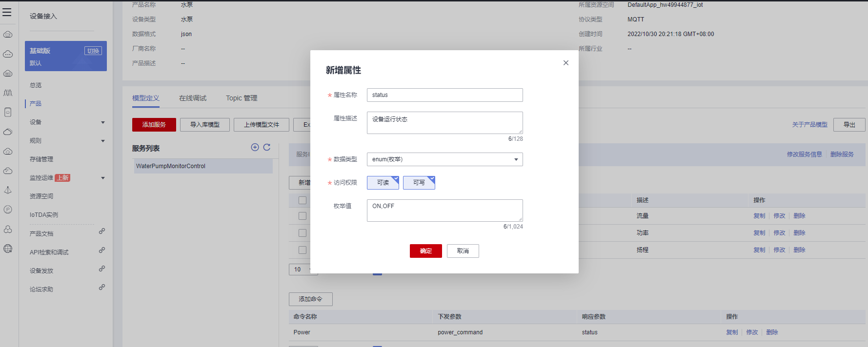The image size is (868, 347).
Task: Open external link icon next to 论坛求助
Action: (102, 287)
